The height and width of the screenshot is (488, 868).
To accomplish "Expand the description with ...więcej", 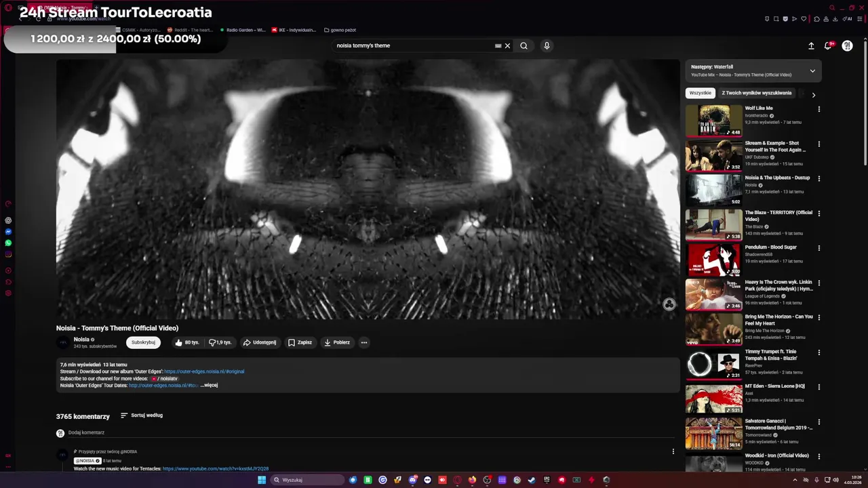I will (209, 385).
